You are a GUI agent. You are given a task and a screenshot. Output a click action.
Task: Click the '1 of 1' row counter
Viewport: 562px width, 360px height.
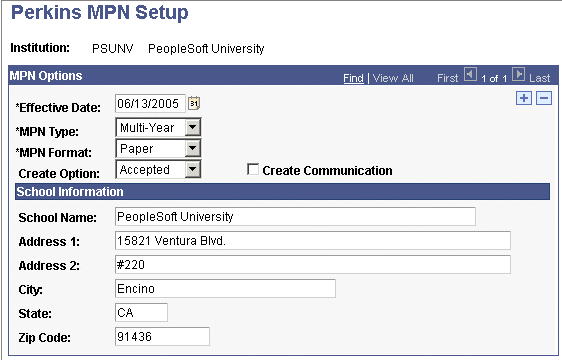coord(494,78)
